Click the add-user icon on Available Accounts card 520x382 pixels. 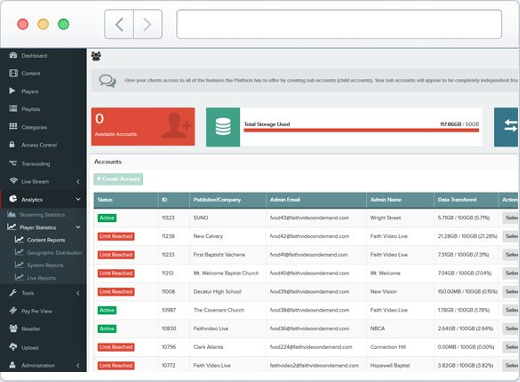click(176, 125)
